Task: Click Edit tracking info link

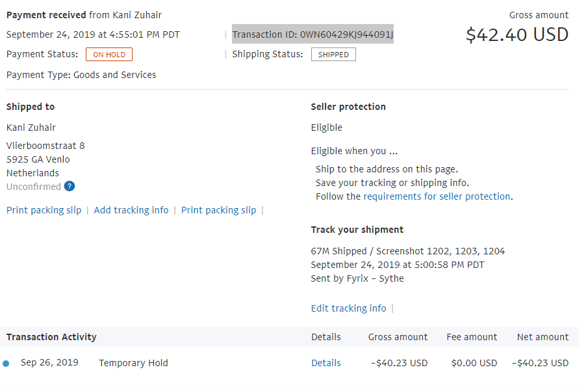Action: click(x=348, y=308)
